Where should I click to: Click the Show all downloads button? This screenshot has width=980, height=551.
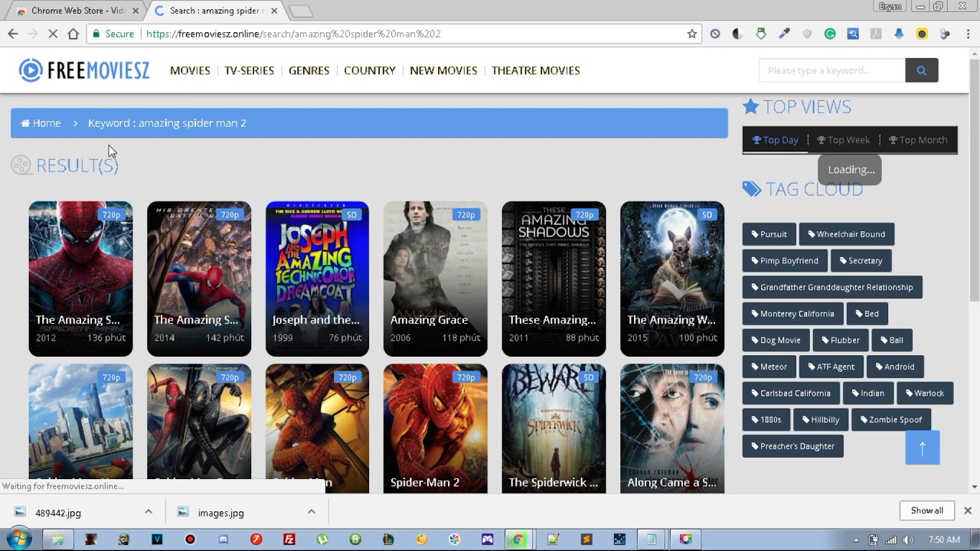click(x=926, y=510)
